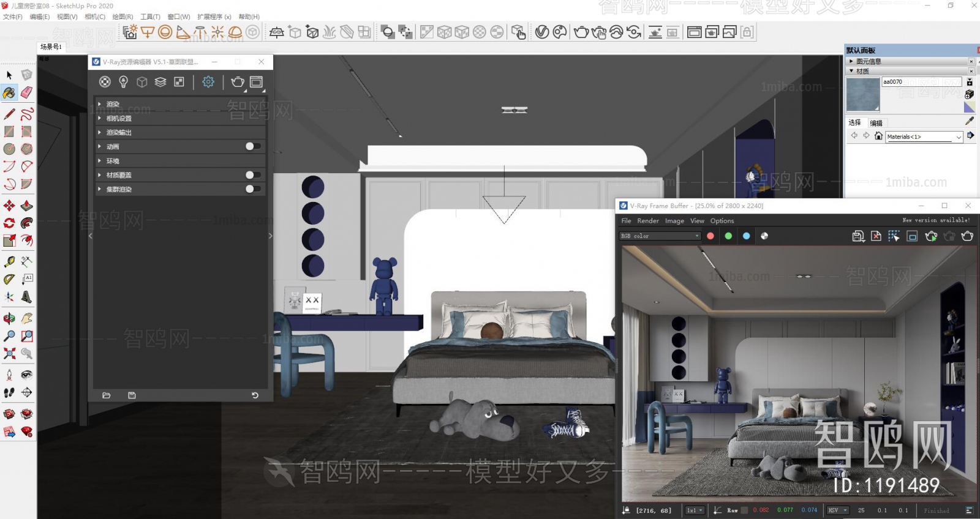980x519 pixels.
Task: Click the eyedropper sample paint icon
Action: tap(969, 121)
